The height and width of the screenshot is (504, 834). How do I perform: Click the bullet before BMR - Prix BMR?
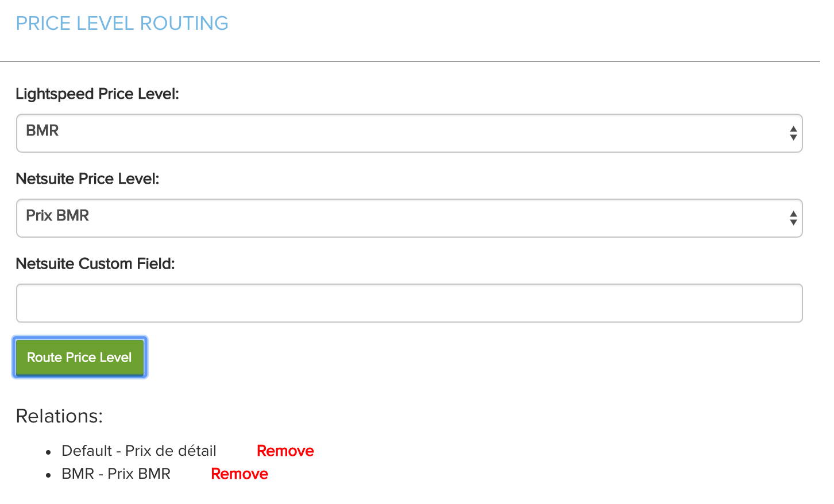[x=49, y=475]
